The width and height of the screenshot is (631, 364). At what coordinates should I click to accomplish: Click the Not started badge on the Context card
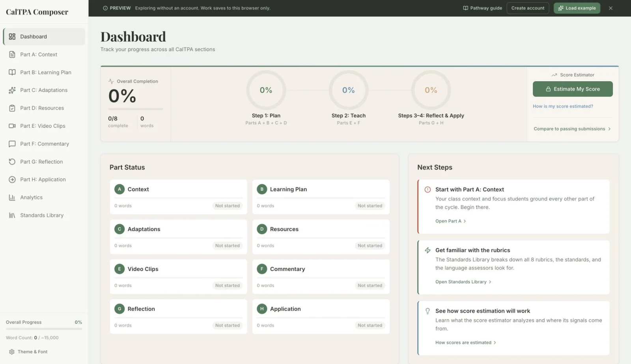[x=228, y=206]
